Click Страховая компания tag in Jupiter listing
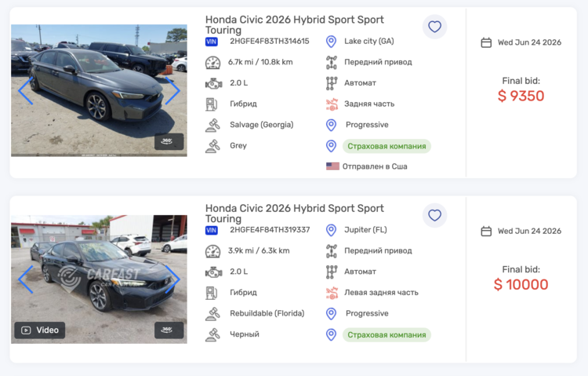588x376 pixels. coord(387,334)
